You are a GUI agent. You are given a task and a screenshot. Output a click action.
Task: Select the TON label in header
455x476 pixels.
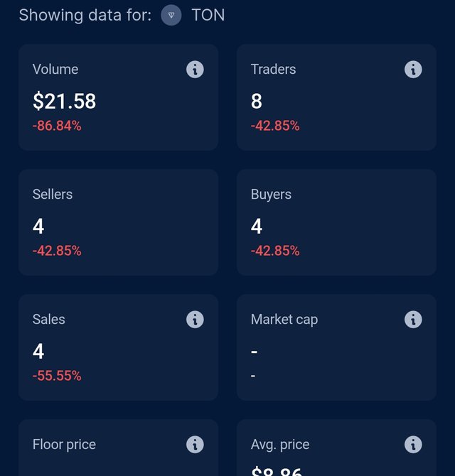(208, 15)
